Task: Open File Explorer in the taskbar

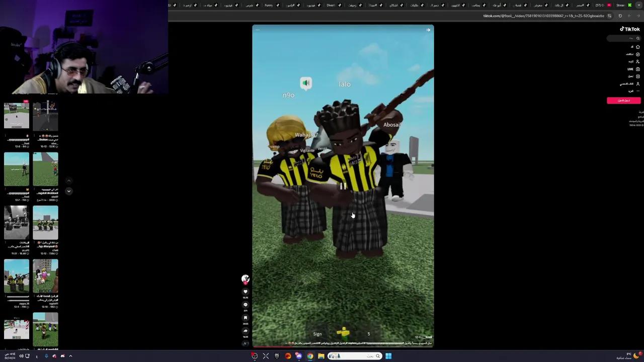Action: pyautogui.click(x=321, y=356)
